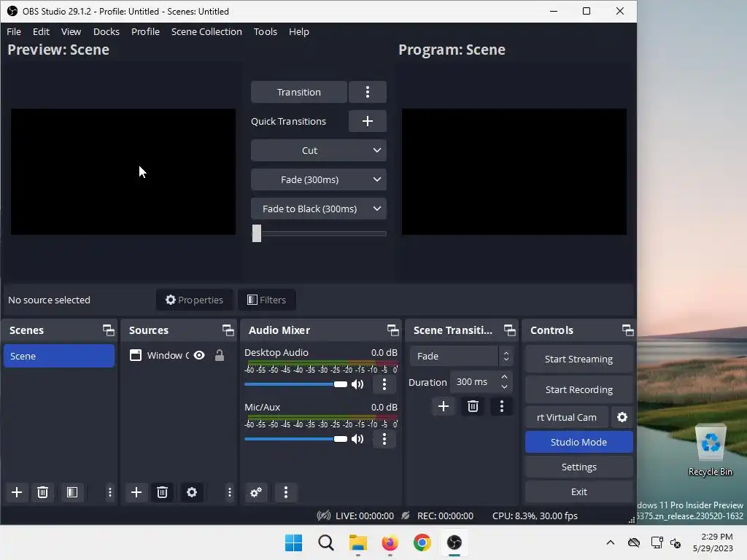Adjust Desktop Audio volume slider
This screenshot has height=560, width=747.
[340, 384]
